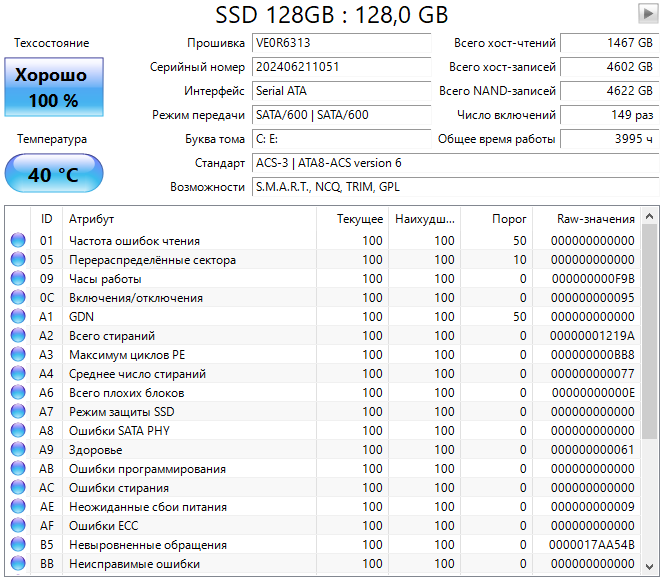The image size is (667, 580).
Task: Click raw value 00000000BB8
Action: click(x=593, y=355)
